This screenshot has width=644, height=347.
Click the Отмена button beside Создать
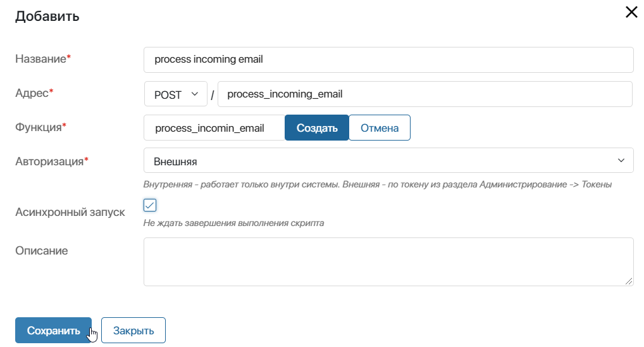pyautogui.click(x=380, y=128)
